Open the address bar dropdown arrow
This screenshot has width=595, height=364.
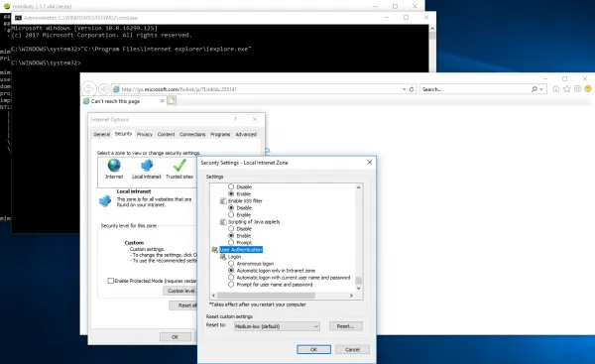pos(405,89)
